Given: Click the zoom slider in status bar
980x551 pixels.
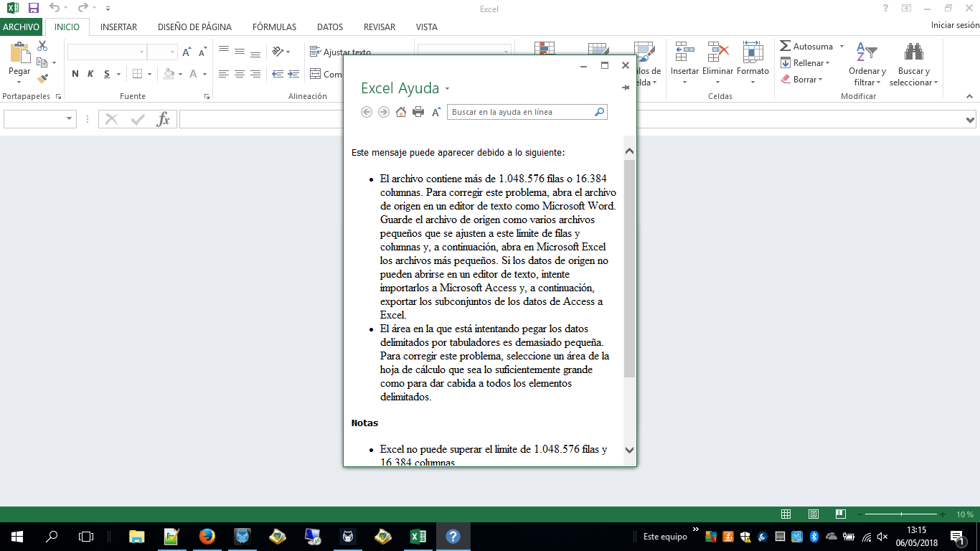Looking at the screenshot, I should click(x=901, y=514).
